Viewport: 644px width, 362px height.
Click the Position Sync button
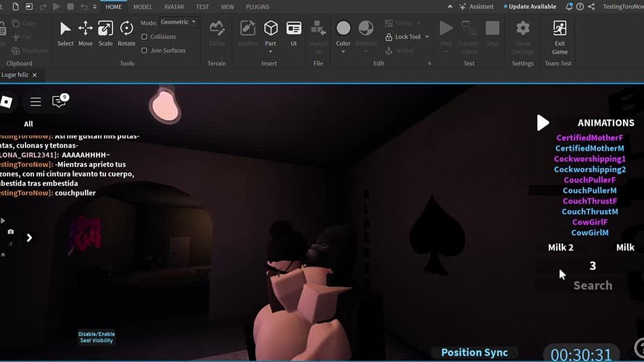(474, 352)
